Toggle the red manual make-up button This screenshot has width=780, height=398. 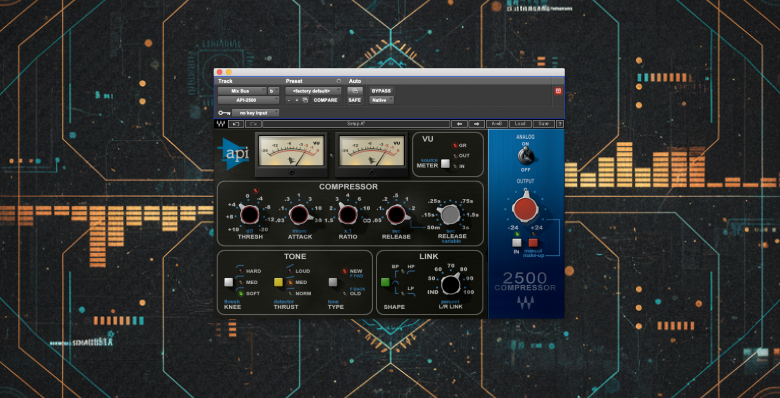[533, 243]
